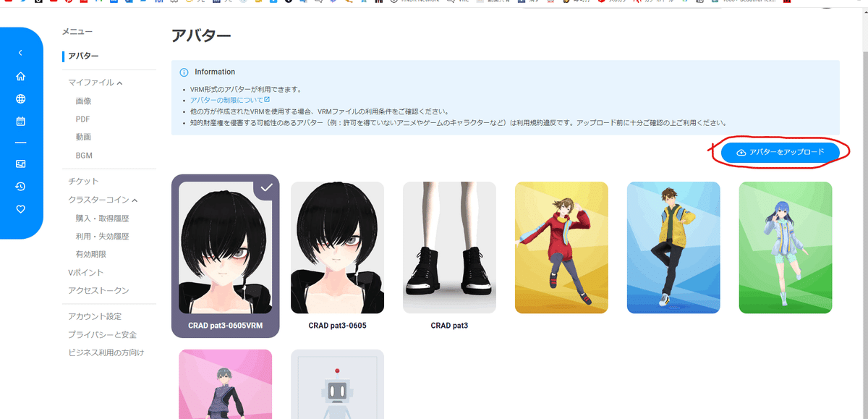
Task: Open Vポイント menu item
Action: (x=85, y=273)
